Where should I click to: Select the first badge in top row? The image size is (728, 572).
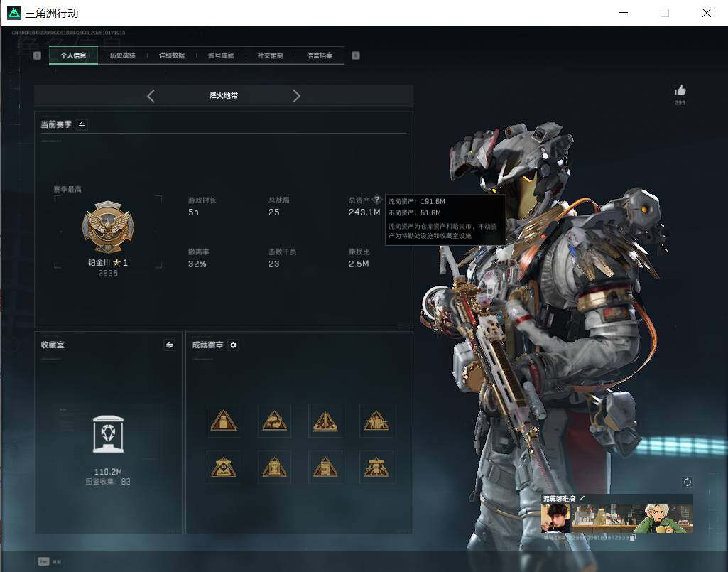coord(223,421)
